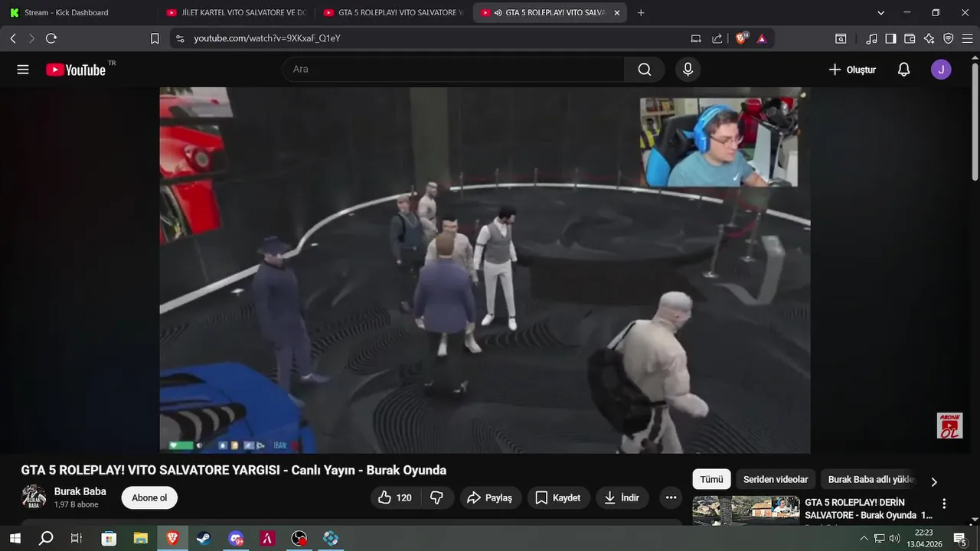This screenshot has height=551, width=980.
Task: Click the Paylaş share button
Action: coord(489,497)
